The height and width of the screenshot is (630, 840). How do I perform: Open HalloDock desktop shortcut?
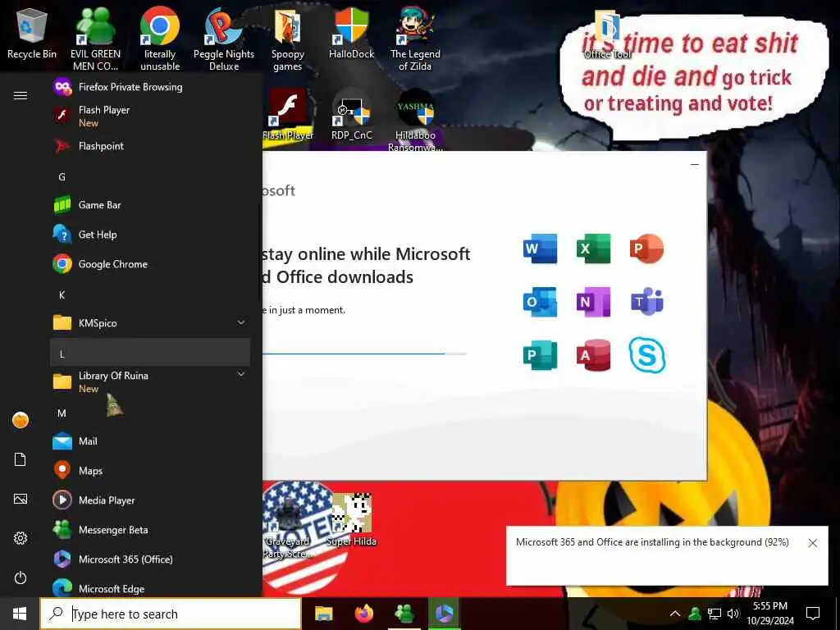pos(351,33)
